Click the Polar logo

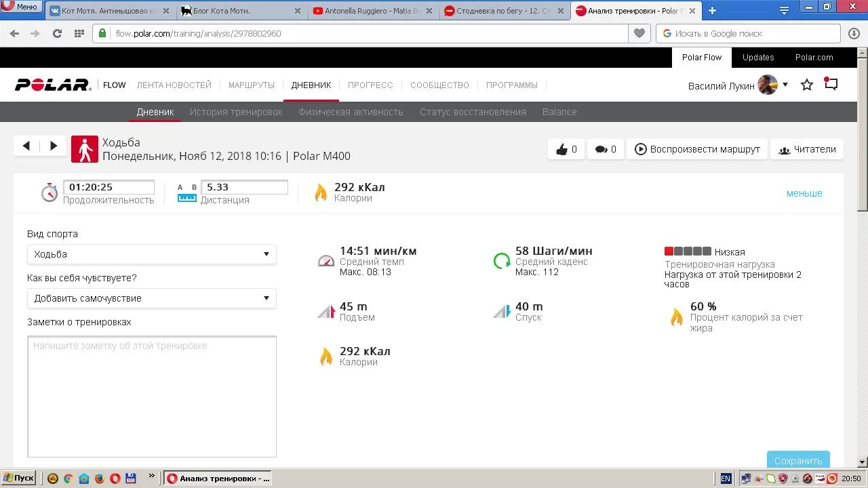[x=53, y=85]
